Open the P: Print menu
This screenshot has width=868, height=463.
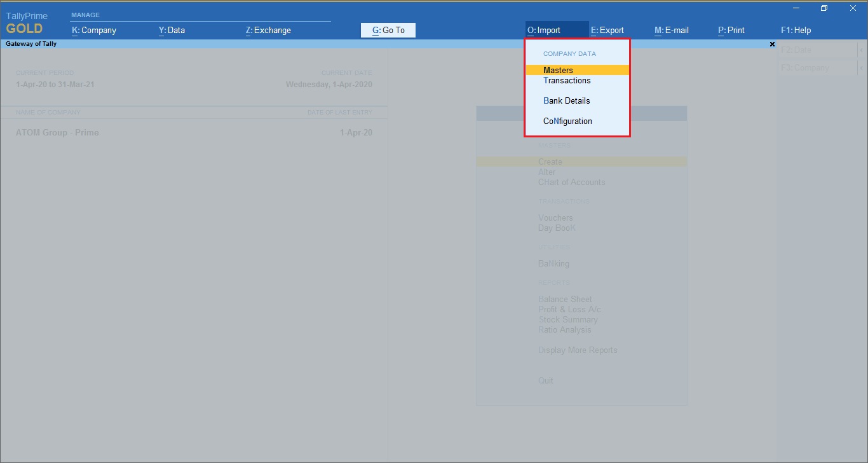click(731, 30)
